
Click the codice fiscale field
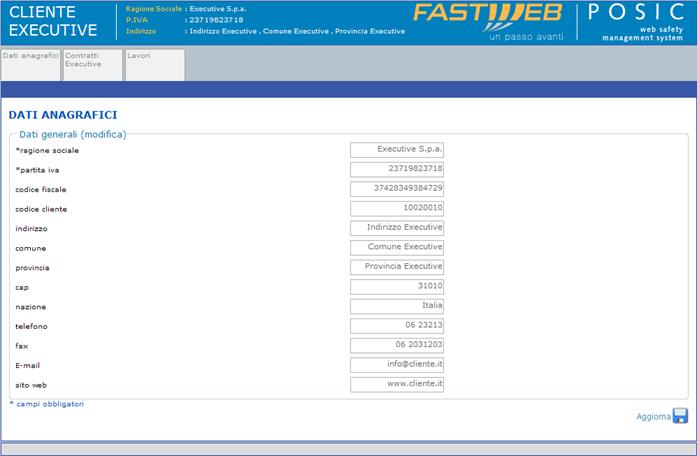tap(397, 189)
